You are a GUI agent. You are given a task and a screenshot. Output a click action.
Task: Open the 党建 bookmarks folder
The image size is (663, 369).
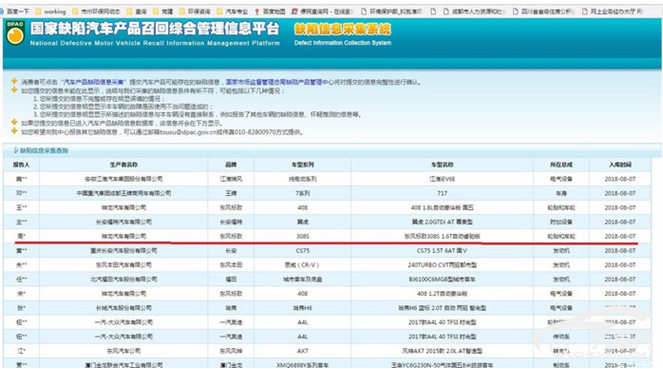coord(163,11)
